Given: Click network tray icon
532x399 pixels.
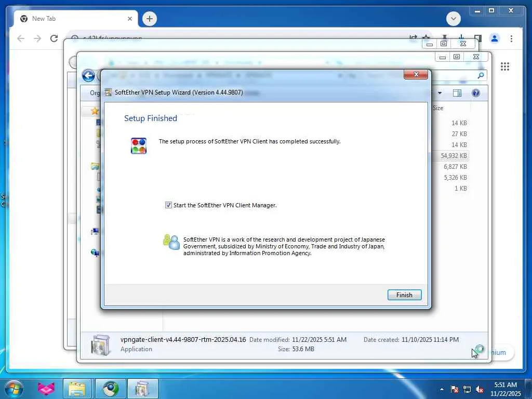Looking at the screenshot, I should (467, 389).
